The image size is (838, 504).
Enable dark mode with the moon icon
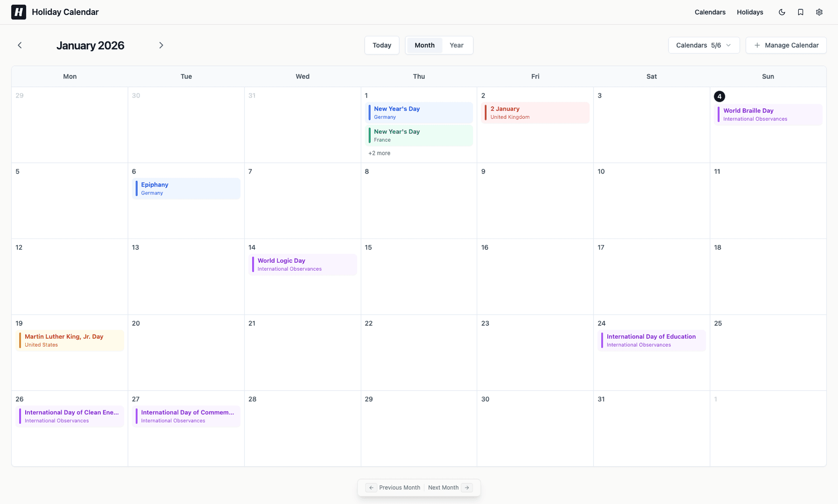[x=782, y=12]
